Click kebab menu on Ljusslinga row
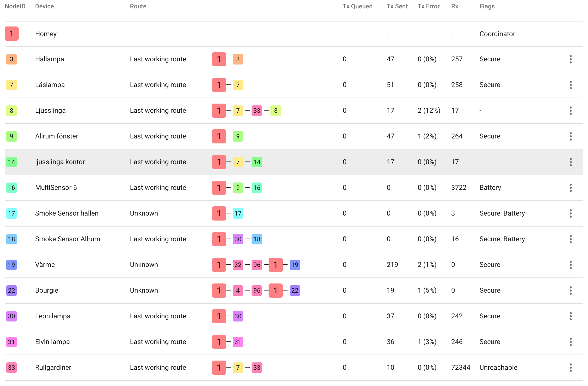Screen dimensions: 588x386 (x=570, y=111)
